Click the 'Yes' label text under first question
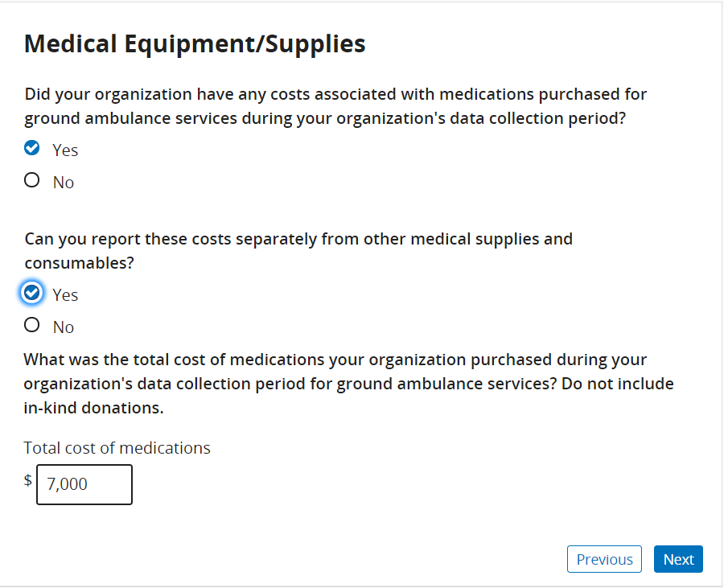Screen dimensions: 724x588 (x=65, y=150)
